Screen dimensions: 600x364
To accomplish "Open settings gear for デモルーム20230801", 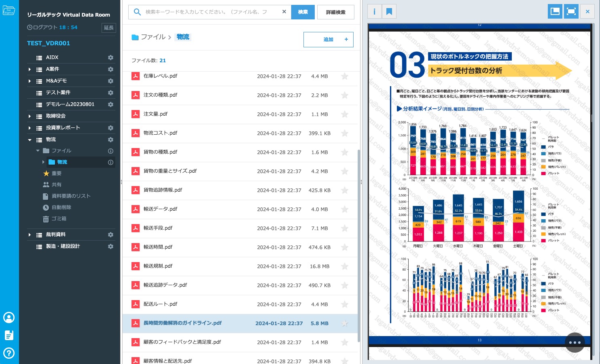I will (x=110, y=104).
